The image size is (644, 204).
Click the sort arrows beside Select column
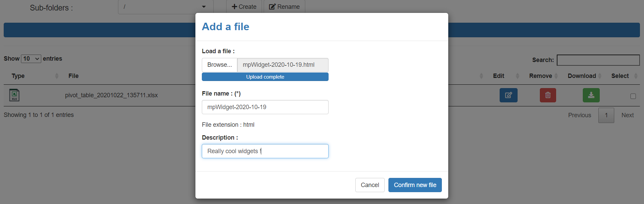[x=636, y=76]
